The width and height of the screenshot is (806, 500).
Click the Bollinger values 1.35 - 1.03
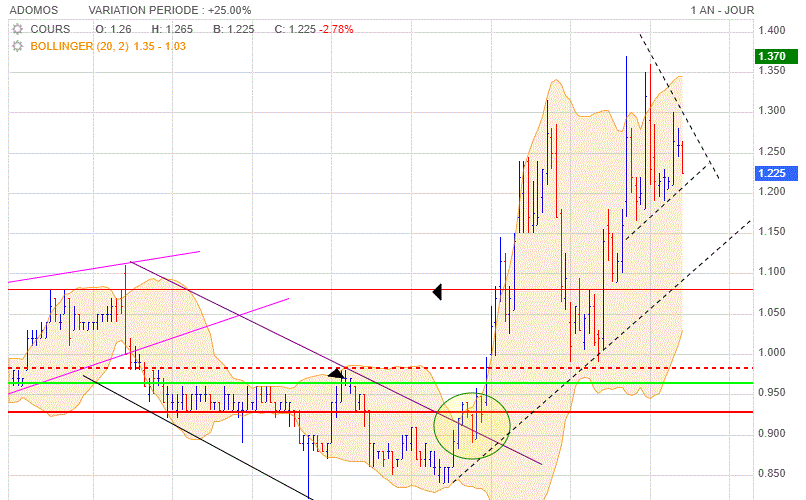click(159, 46)
